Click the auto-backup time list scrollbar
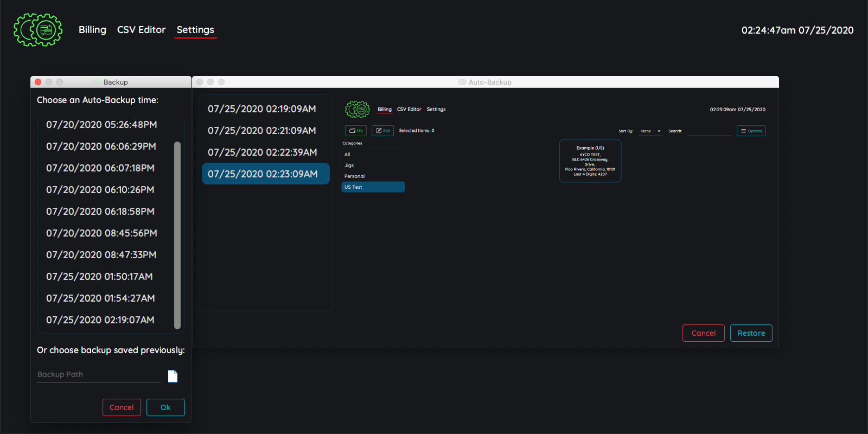 pyautogui.click(x=177, y=235)
